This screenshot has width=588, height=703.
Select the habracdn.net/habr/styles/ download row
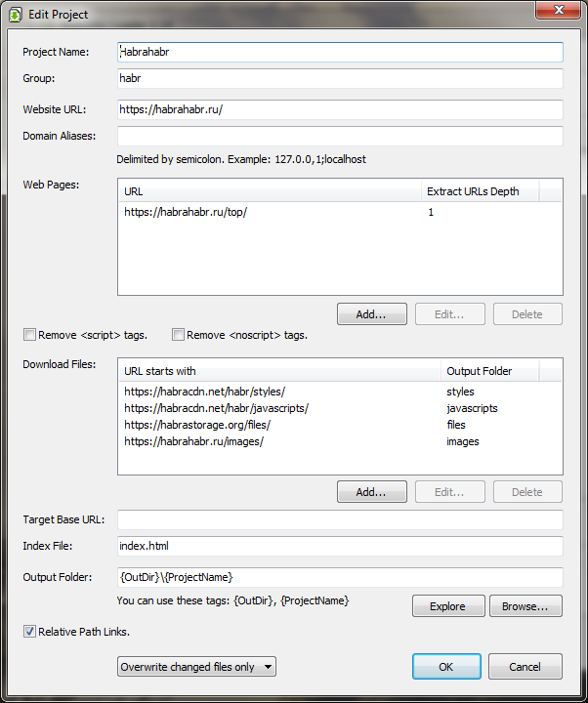[204, 392]
